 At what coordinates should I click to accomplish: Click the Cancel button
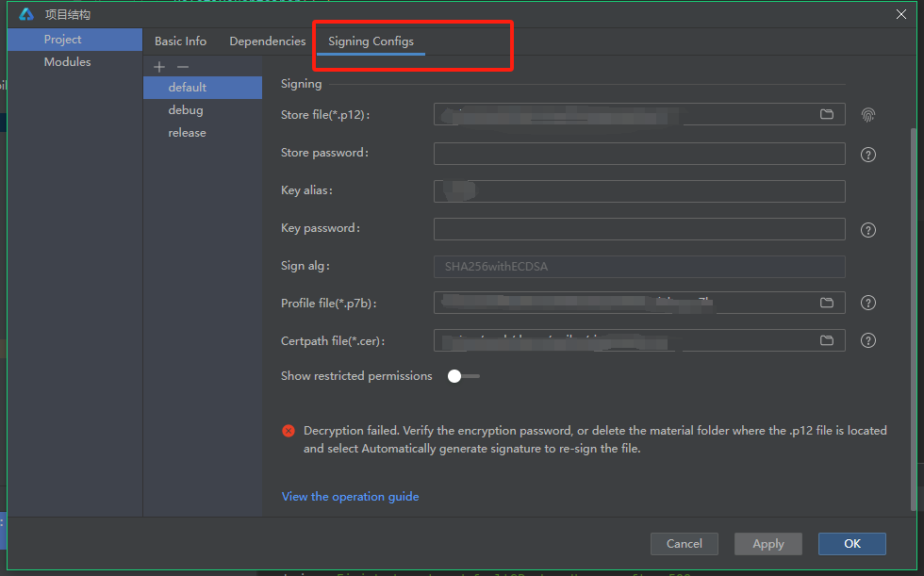pos(685,544)
